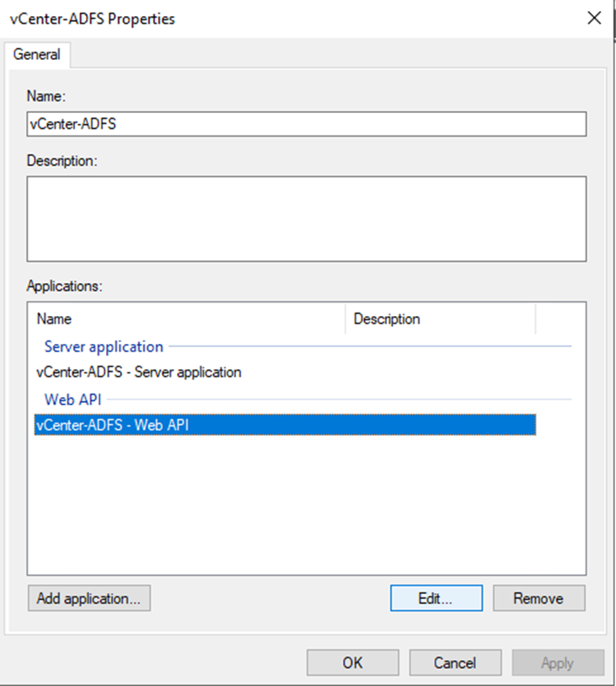
Task: Remove the selected application
Action: [539, 598]
